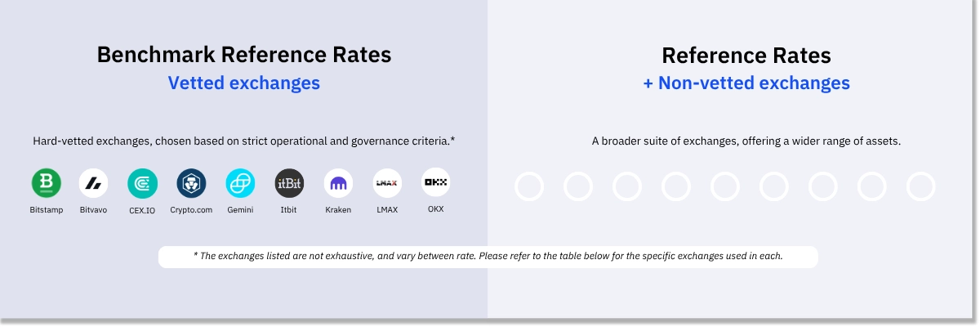Click the CEX.IO exchange logo

[143, 184]
